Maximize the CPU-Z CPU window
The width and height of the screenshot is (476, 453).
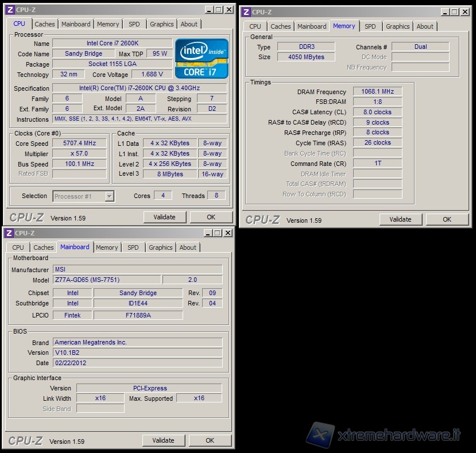click(x=218, y=10)
